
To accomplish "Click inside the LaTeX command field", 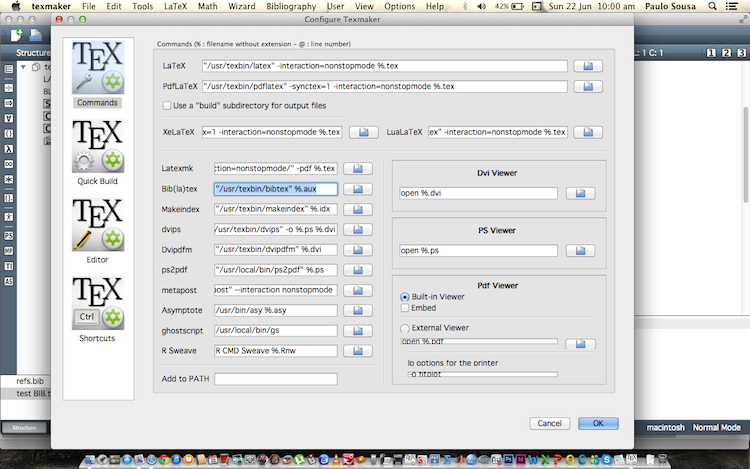I will click(385, 66).
